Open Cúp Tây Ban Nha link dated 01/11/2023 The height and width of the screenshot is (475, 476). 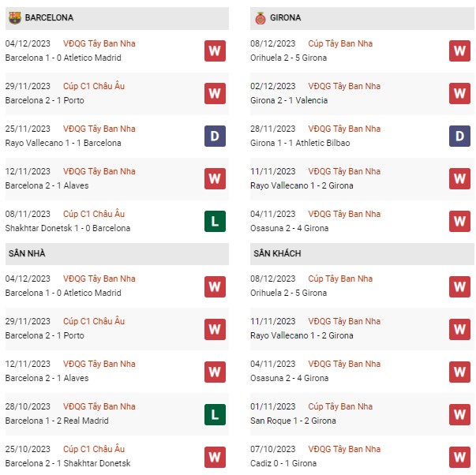pos(340,406)
